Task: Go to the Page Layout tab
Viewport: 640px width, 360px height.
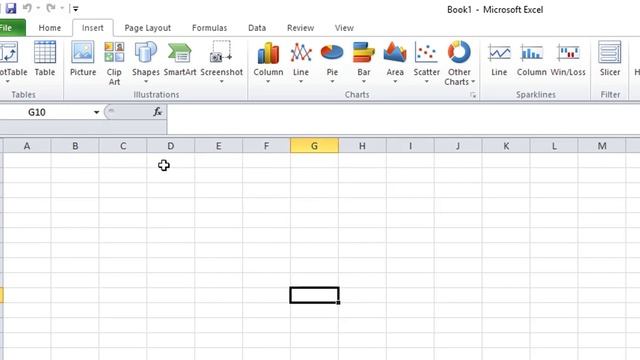Action: tap(147, 28)
